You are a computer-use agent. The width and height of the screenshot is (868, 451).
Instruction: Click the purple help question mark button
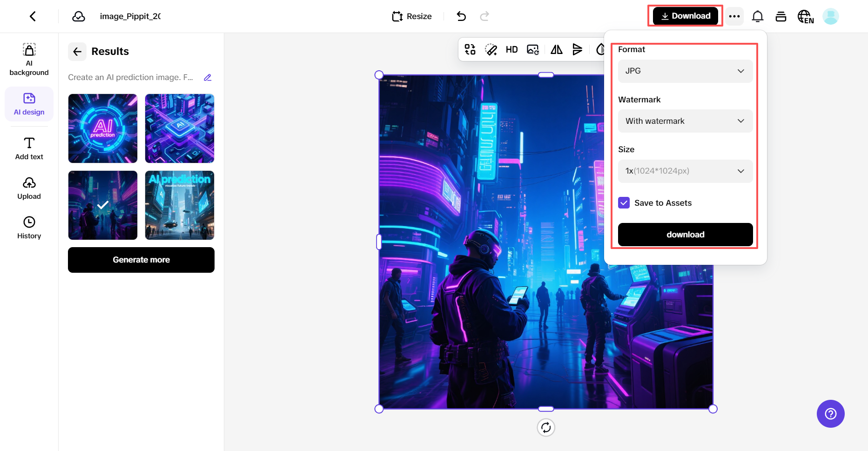click(830, 413)
